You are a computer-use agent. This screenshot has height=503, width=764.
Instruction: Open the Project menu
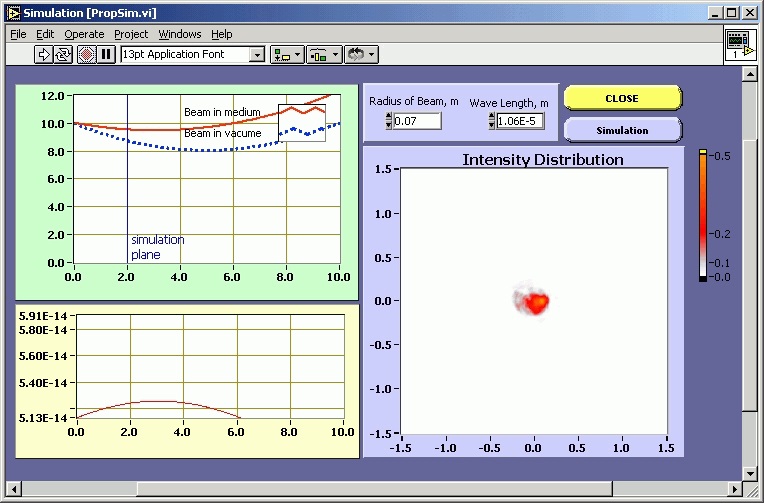point(131,34)
